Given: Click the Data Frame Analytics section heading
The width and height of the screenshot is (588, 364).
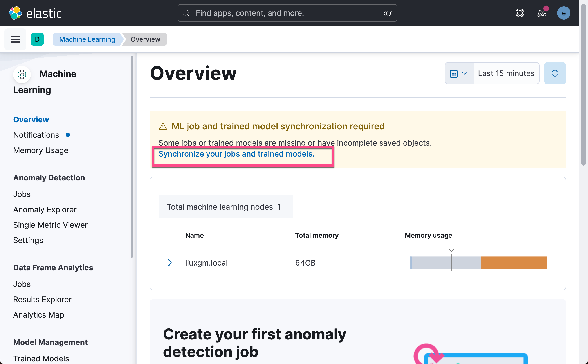Looking at the screenshot, I should 53,268.
